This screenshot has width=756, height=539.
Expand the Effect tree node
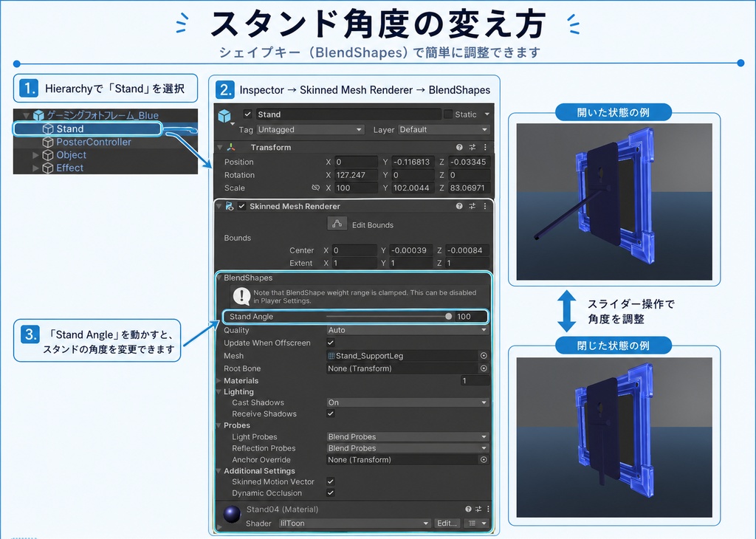click(x=35, y=168)
